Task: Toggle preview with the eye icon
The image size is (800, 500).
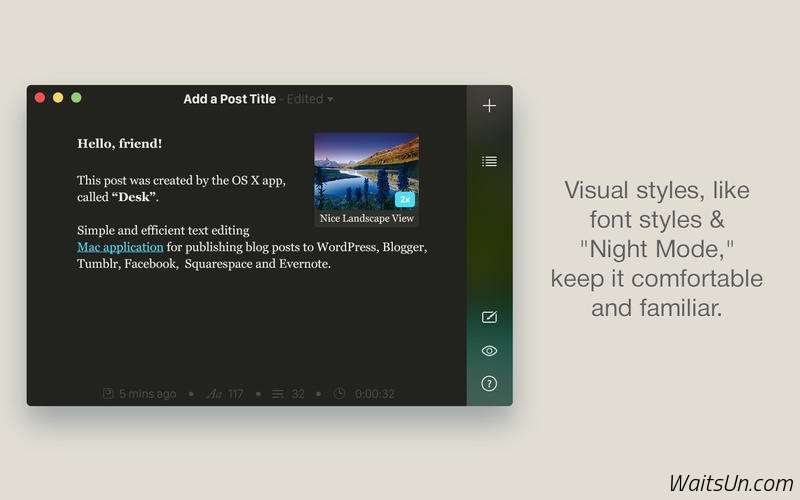Action: [489, 351]
